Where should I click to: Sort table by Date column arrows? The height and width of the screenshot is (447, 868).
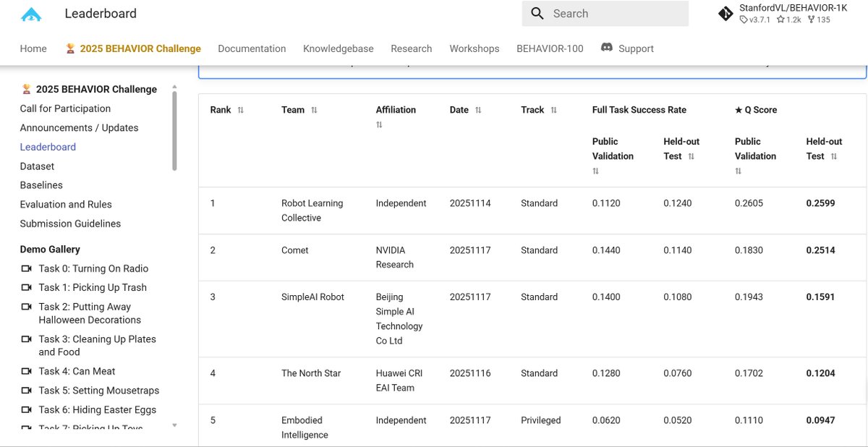click(478, 110)
